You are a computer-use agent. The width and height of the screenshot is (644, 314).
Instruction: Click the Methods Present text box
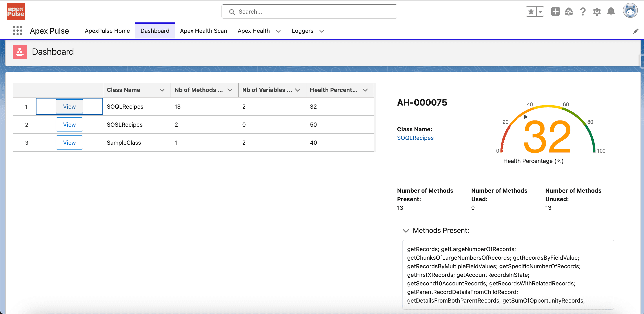[x=508, y=275]
